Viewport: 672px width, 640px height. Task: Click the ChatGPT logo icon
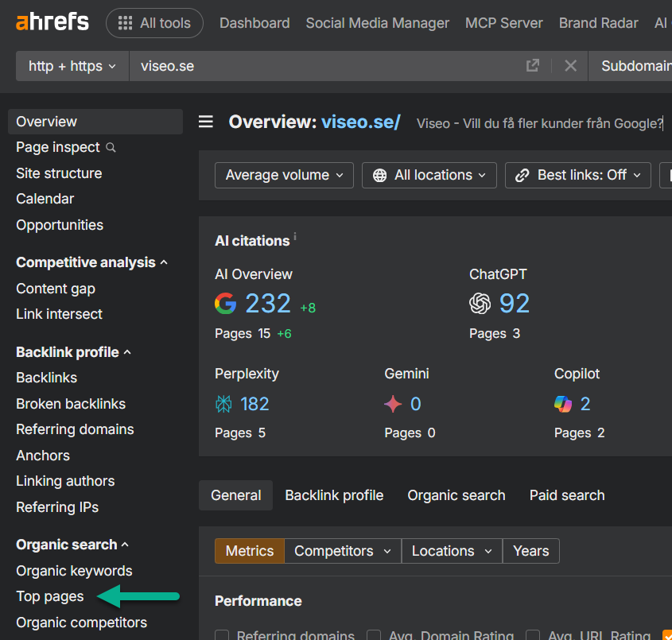click(480, 304)
